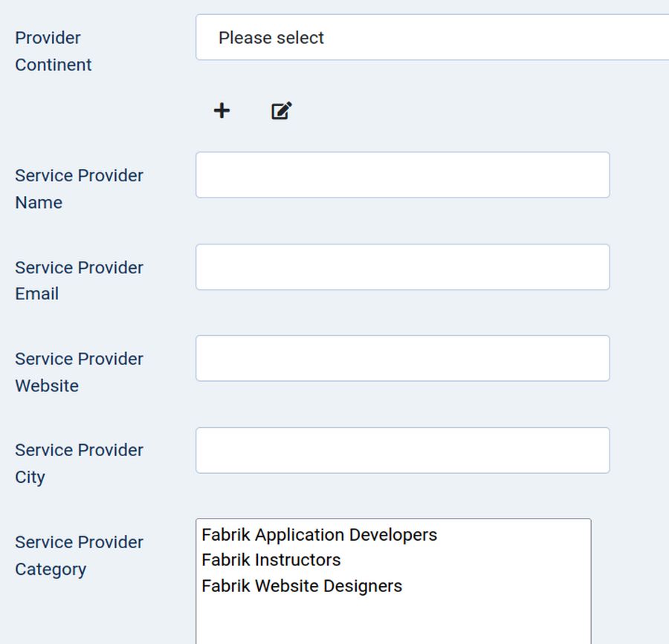Screen dimensions: 669x644
Task: Select the Service Provider Website input
Action: tap(402, 358)
